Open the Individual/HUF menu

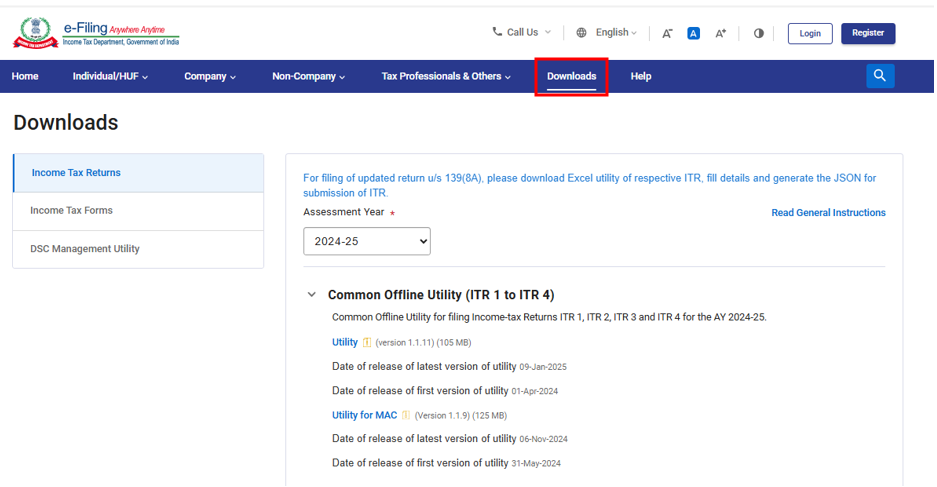(110, 76)
